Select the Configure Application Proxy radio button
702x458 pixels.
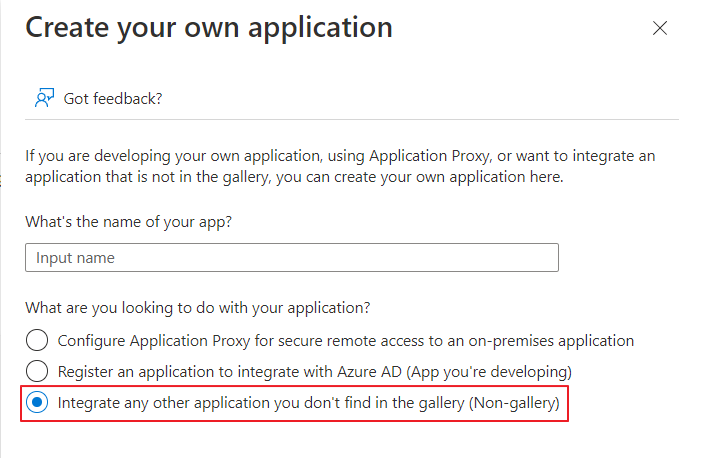[37, 340]
